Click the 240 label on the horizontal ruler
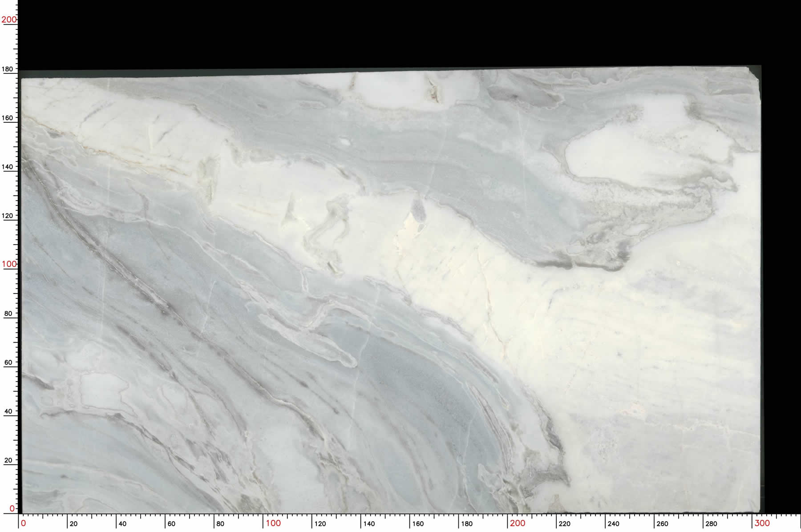 click(x=613, y=524)
